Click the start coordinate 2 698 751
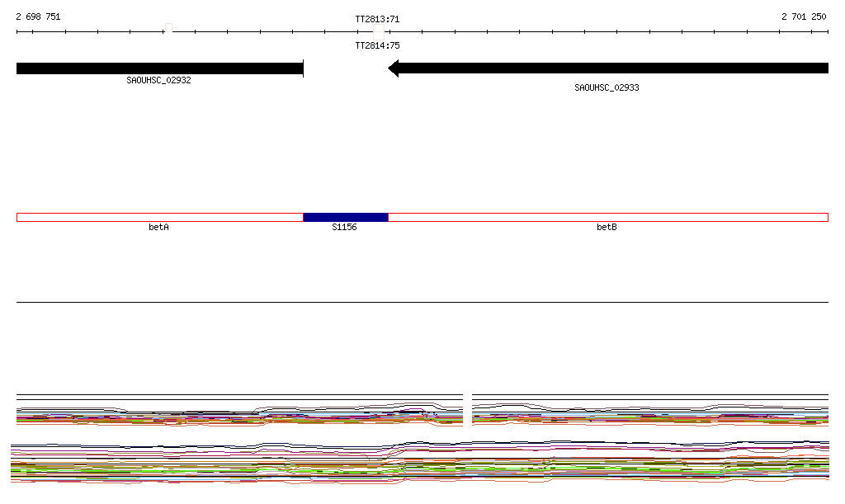Image resolution: width=845 pixels, height=504 pixels. coord(38,16)
